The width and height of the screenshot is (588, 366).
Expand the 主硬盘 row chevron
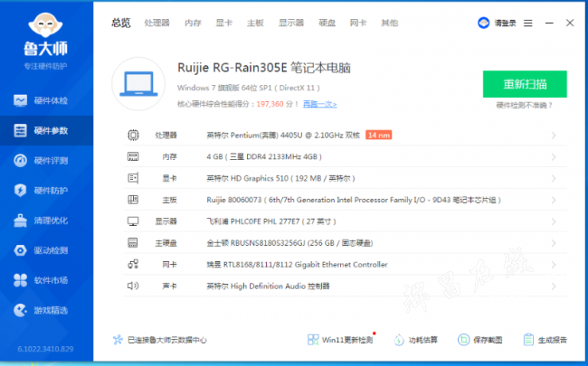[x=554, y=243]
